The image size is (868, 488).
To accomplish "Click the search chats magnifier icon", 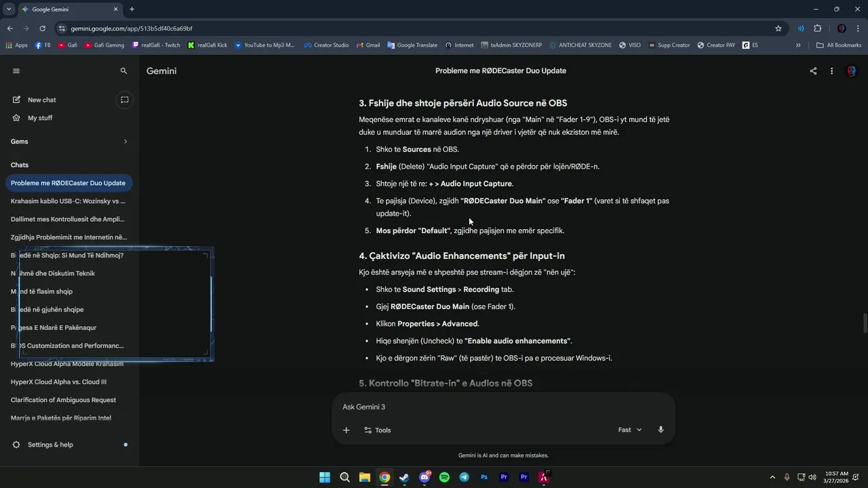I will 123,70.
